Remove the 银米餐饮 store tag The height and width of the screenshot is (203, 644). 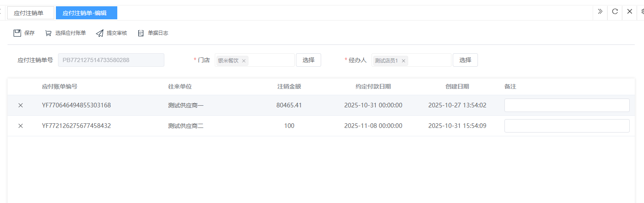(x=244, y=61)
